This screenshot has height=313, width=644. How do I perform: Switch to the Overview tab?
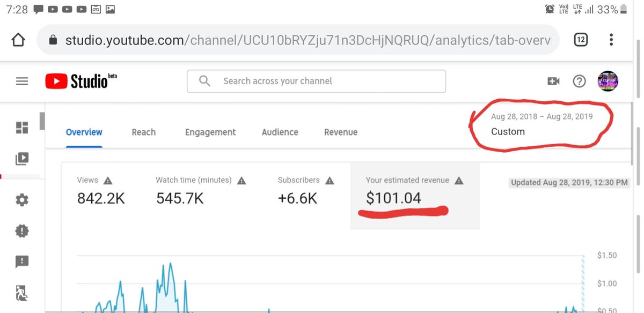84,132
